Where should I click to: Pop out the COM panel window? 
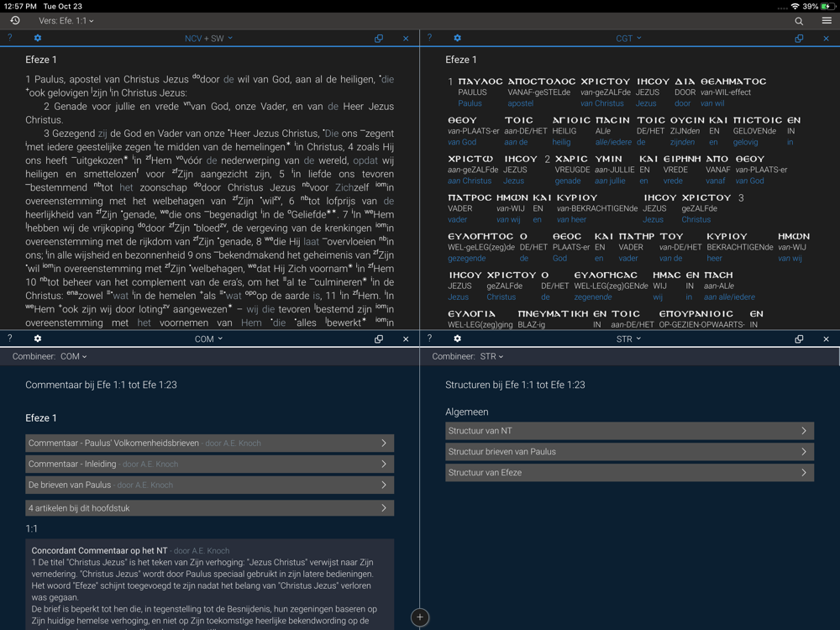pos(379,339)
